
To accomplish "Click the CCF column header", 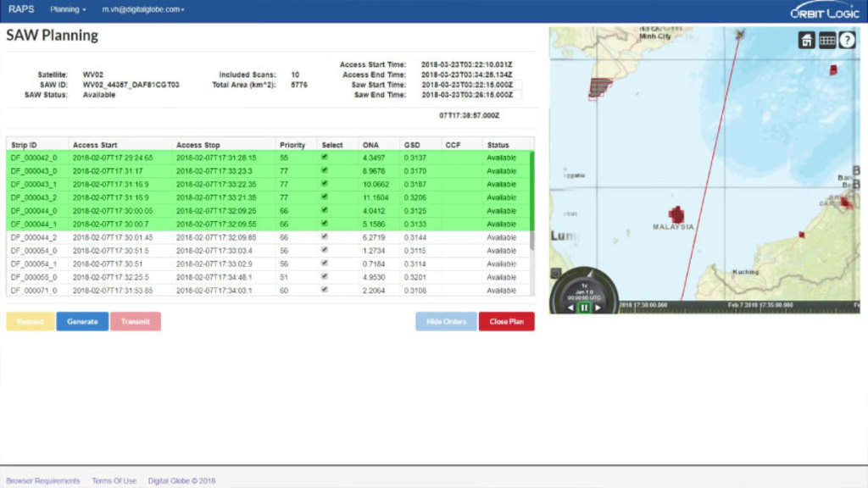I will pos(453,145).
